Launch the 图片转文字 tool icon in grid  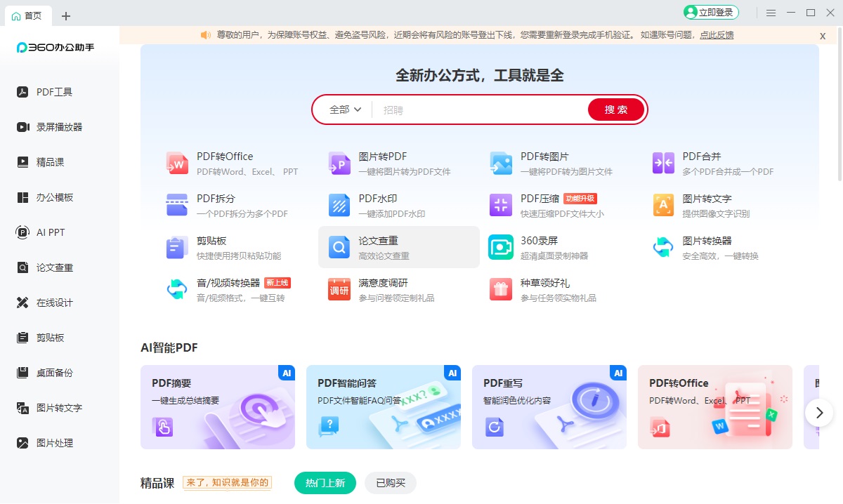663,205
